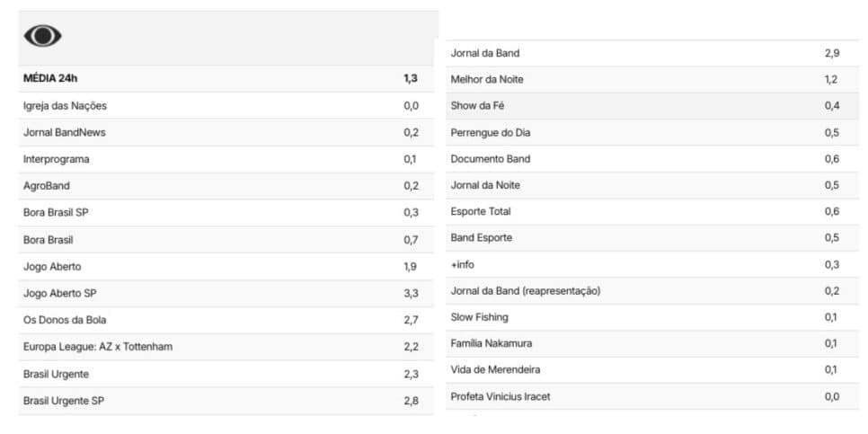Viewport: 868px width, 434px height.
Task: Select Profeta Vinicius Iracet row
Action: point(652,396)
